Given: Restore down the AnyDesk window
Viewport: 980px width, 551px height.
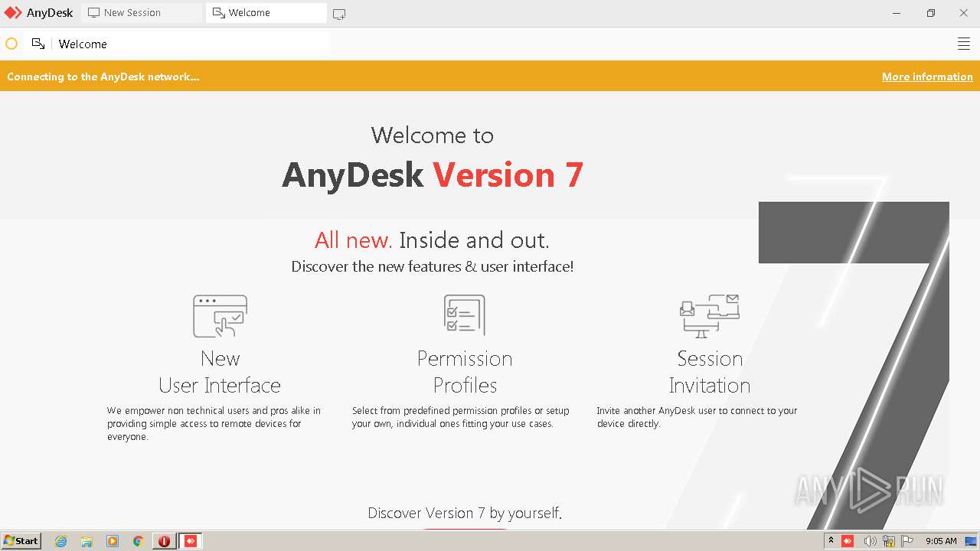Looking at the screenshot, I should pyautogui.click(x=931, y=13).
